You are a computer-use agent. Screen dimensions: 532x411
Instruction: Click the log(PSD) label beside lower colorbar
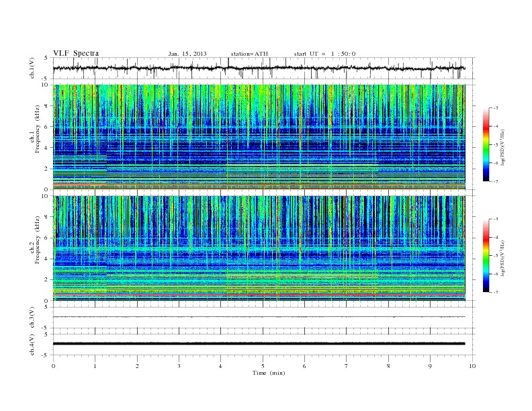pos(502,258)
